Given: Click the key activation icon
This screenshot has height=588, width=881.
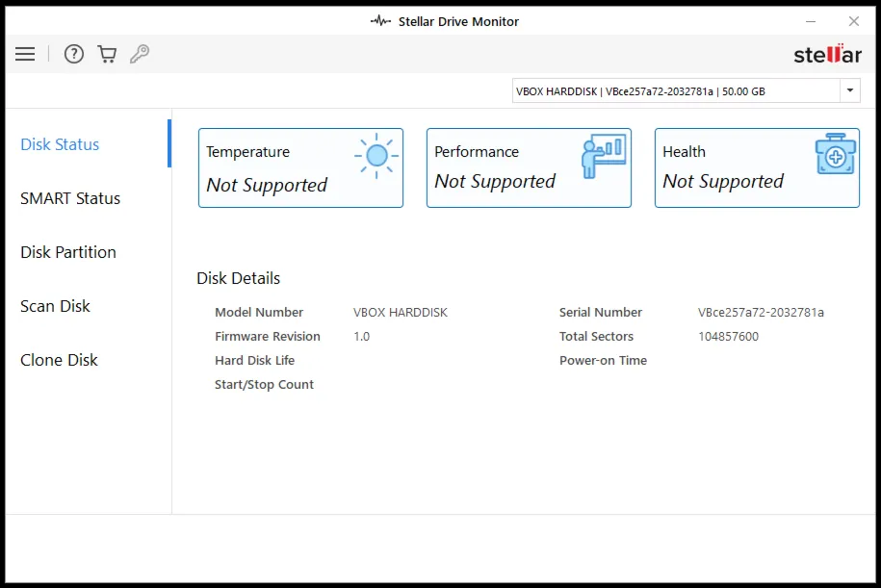Looking at the screenshot, I should click(x=140, y=54).
